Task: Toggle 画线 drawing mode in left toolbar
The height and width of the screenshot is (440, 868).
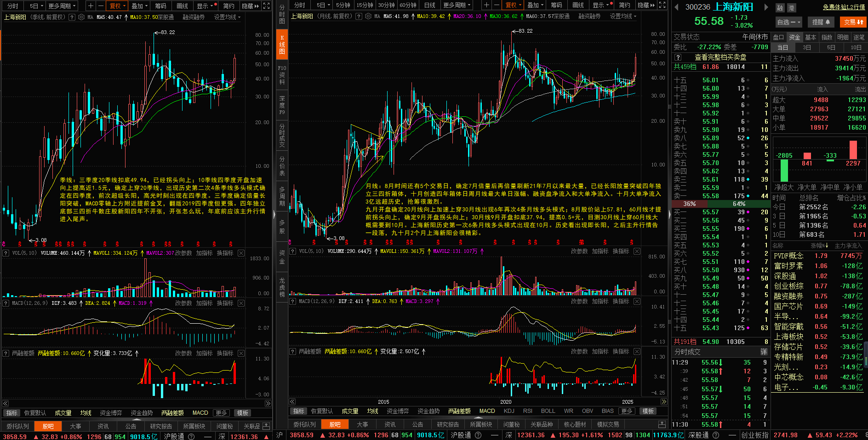Action: [x=183, y=6]
